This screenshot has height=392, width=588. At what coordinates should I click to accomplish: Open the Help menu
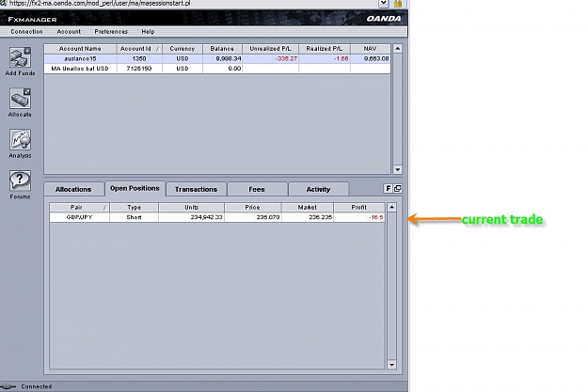coord(148,31)
